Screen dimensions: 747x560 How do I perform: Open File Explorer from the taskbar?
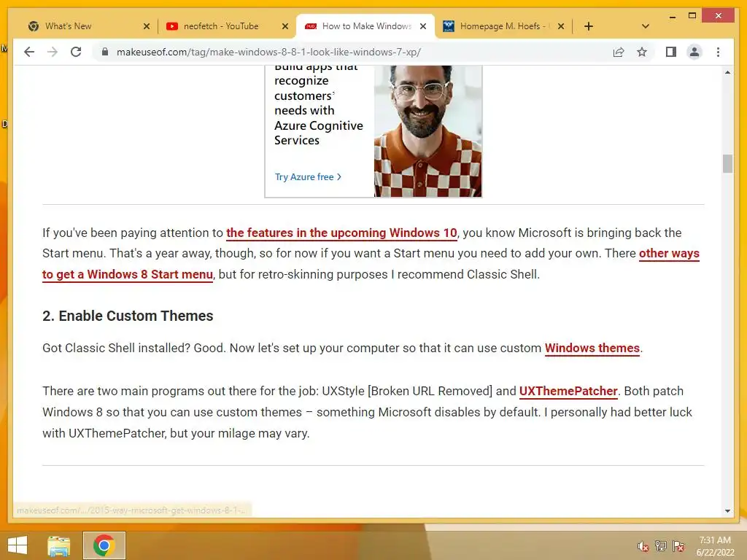59,545
